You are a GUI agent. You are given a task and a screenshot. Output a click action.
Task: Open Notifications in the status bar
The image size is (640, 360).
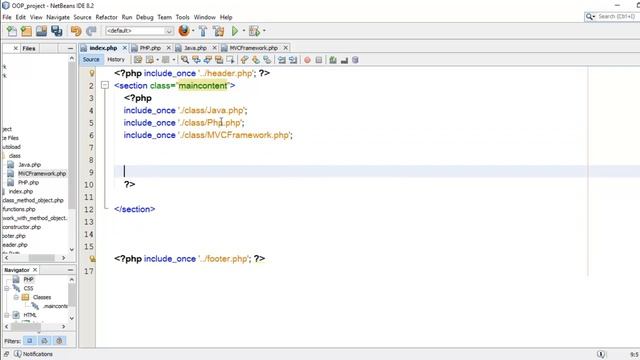coord(33,354)
